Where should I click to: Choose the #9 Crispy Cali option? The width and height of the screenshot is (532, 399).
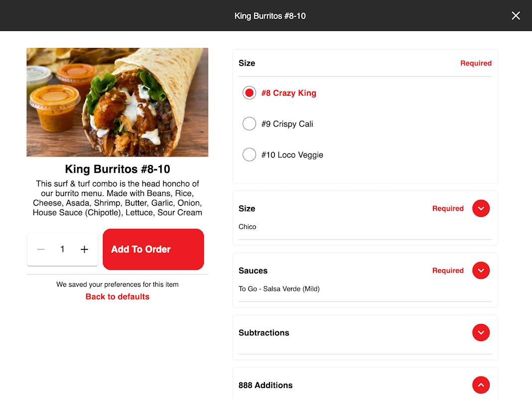[x=249, y=124]
